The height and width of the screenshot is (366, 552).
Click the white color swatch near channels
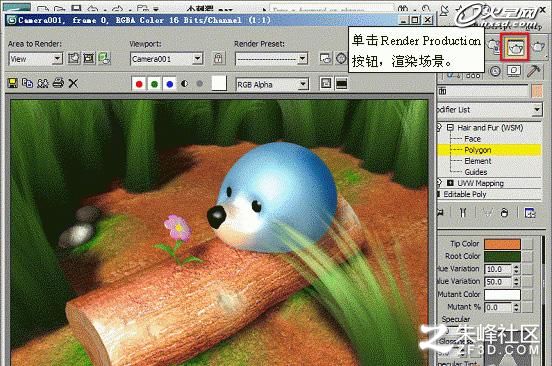click(x=219, y=83)
